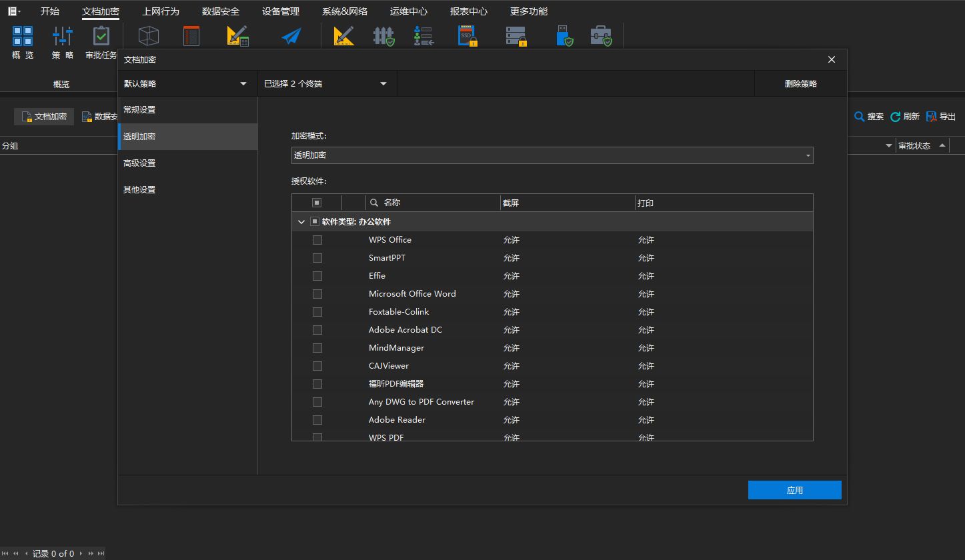The image size is (965, 560).
Task: Toggle the 办公软件 group checkbox
Action: pos(315,221)
